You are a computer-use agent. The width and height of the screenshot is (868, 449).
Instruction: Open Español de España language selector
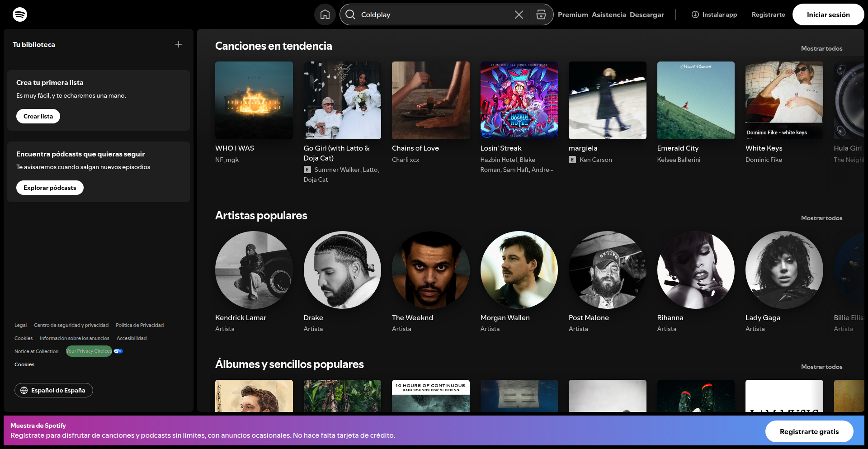tap(54, 390)
